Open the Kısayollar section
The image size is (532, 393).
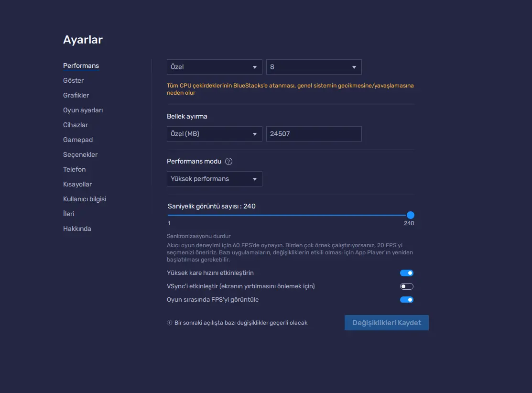77,184
